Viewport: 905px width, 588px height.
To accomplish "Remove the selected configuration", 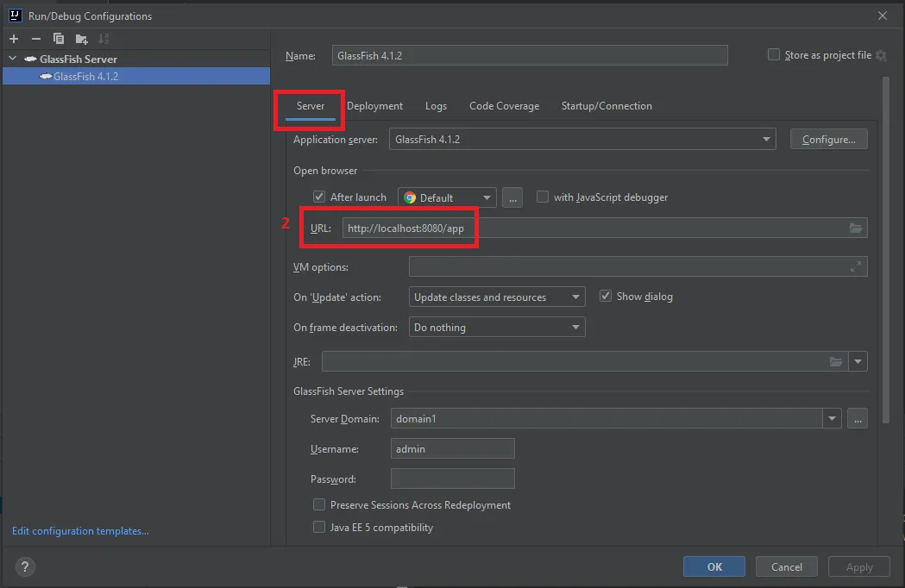I will point(35,39).
